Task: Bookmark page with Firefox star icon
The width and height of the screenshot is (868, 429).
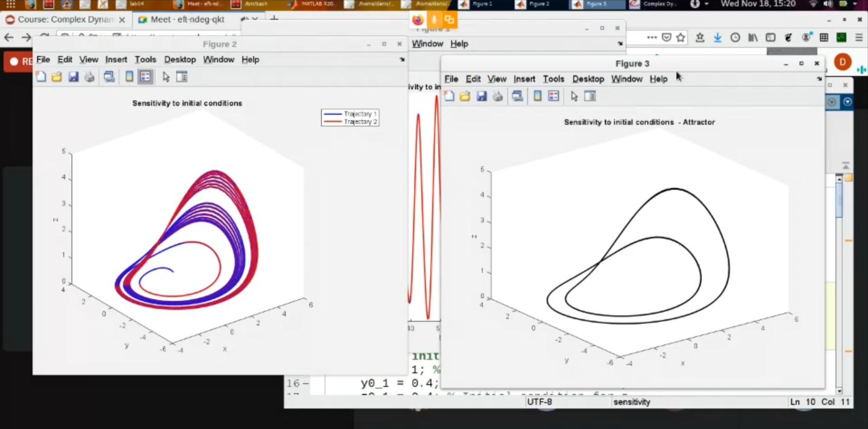Action: (x=681, y=37)
